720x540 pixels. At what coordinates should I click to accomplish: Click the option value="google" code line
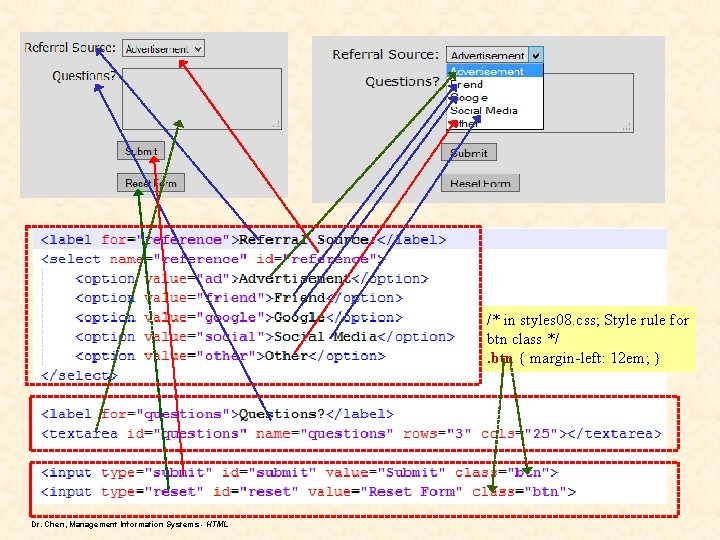tap(239, 317)
